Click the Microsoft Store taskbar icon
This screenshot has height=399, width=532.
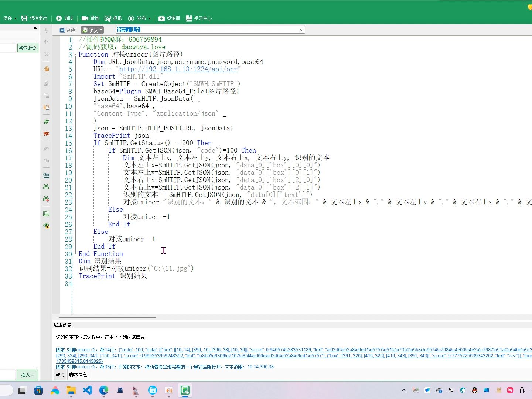[39, 390]
